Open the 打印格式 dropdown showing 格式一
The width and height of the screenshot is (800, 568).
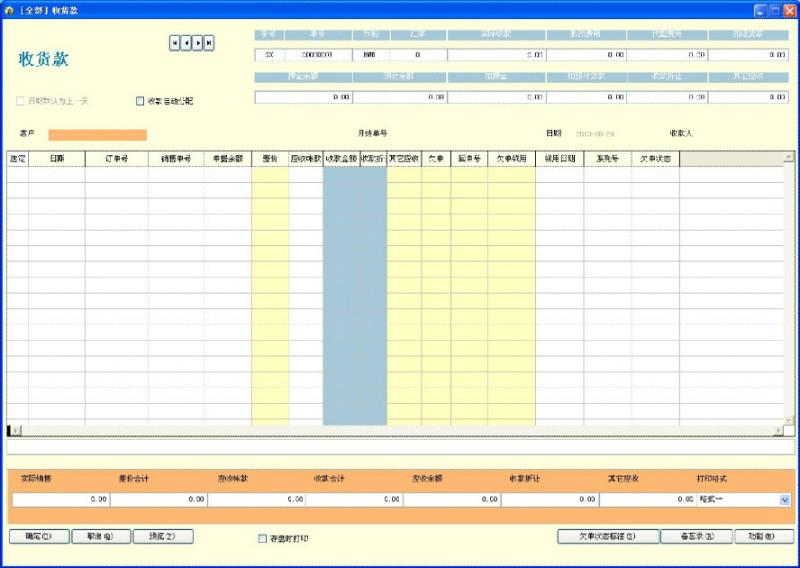784,499
